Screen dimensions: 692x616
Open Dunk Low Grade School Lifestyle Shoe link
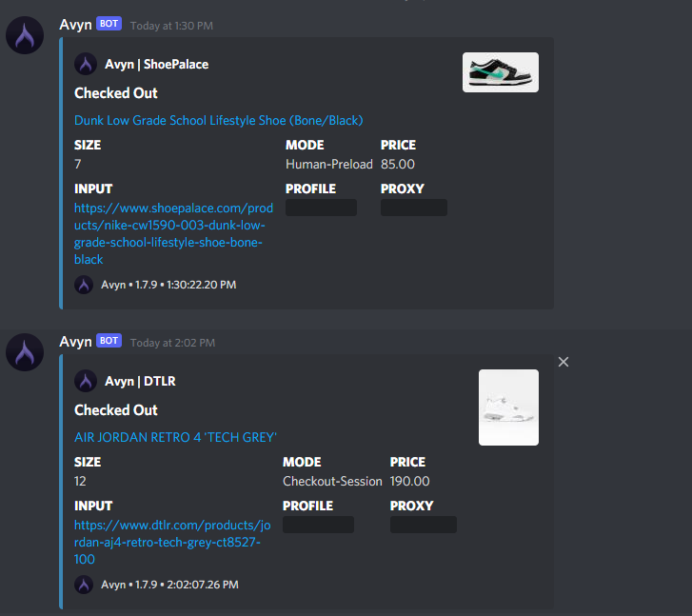219,120
